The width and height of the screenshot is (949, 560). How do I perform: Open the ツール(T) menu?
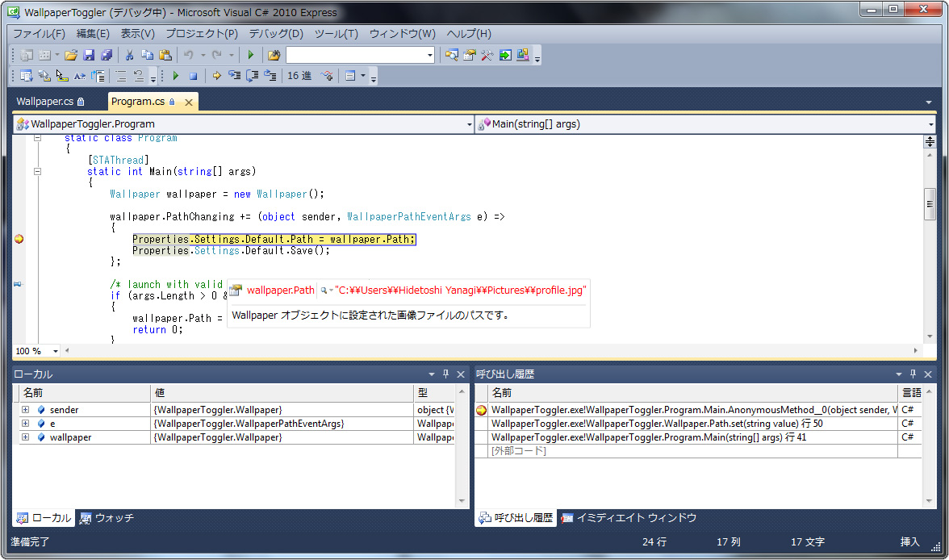coord(337,33)
